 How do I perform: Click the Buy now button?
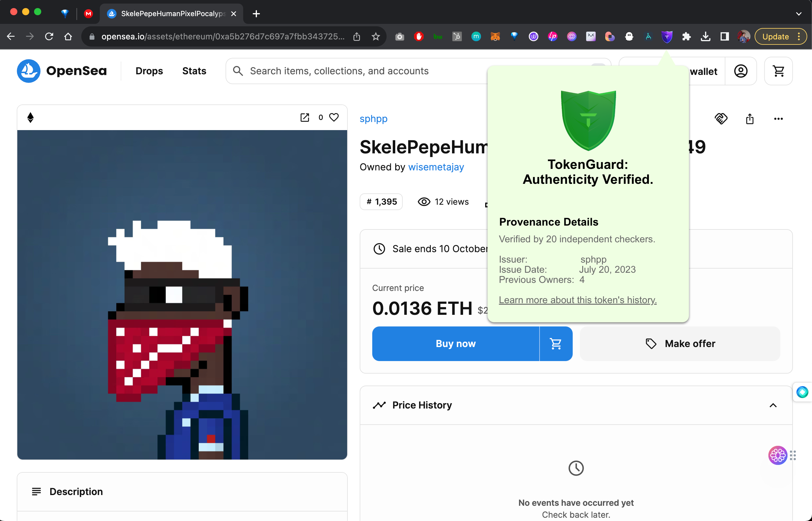click(x=455, y=344)
